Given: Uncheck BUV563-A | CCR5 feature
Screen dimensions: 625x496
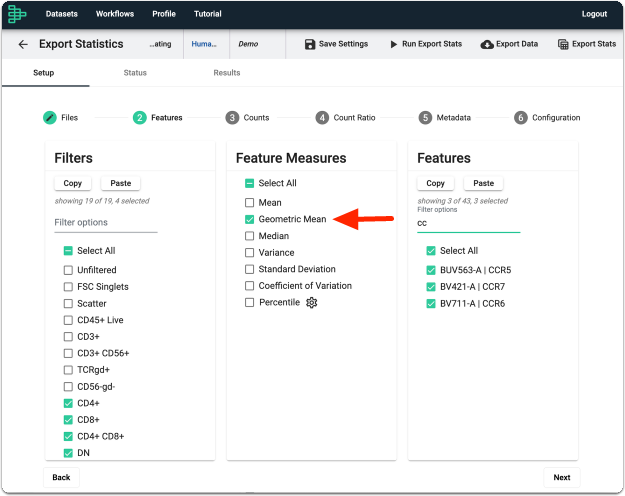Looking at the screenshot, I should pyautogui.click(x=431, y=270).
